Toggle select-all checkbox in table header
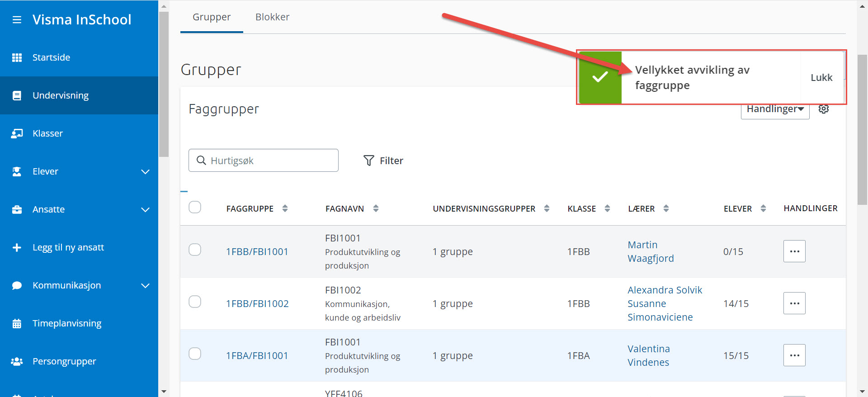The image size is (868, 397). click(x=195, y=207)
